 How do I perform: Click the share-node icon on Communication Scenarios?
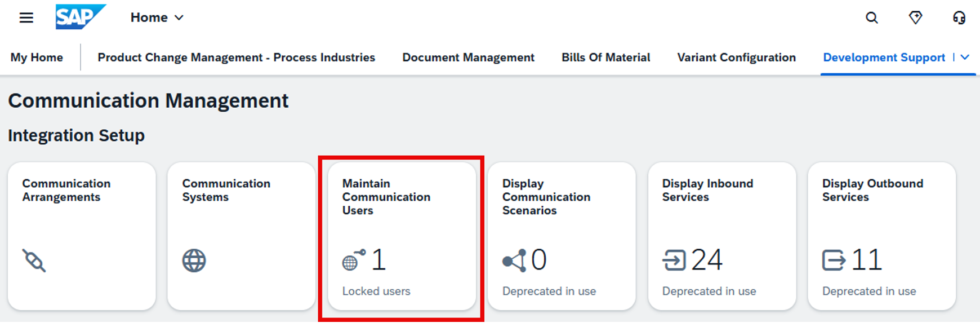[514, 260]
